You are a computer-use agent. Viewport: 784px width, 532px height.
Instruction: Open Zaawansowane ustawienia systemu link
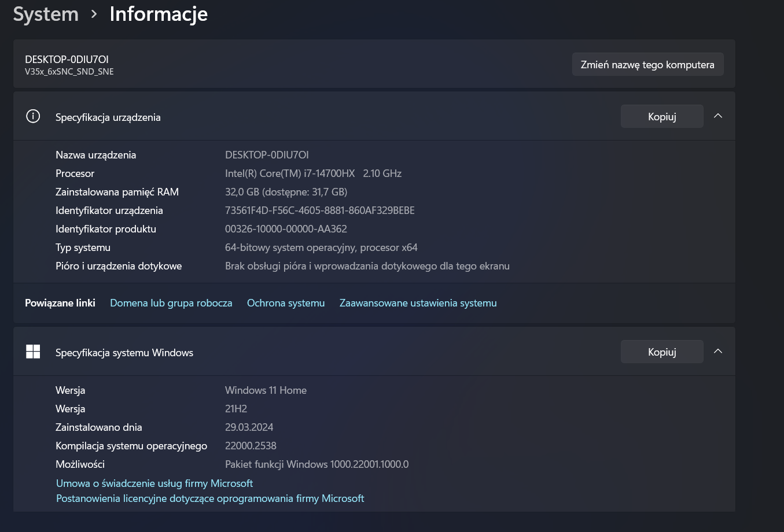418,303
